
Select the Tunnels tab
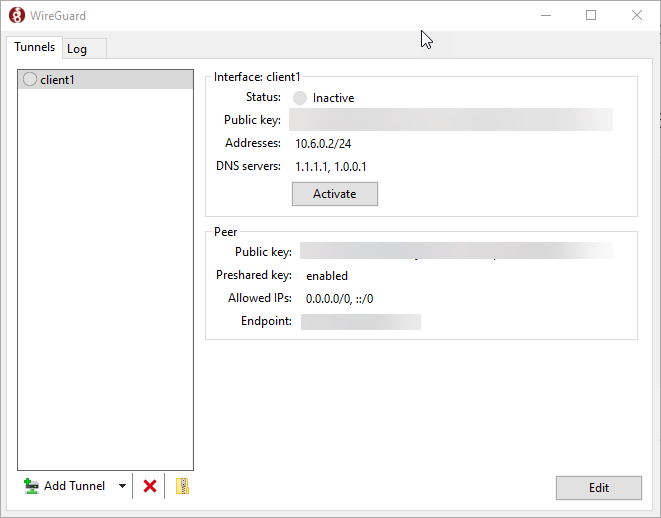pos(35,47)
